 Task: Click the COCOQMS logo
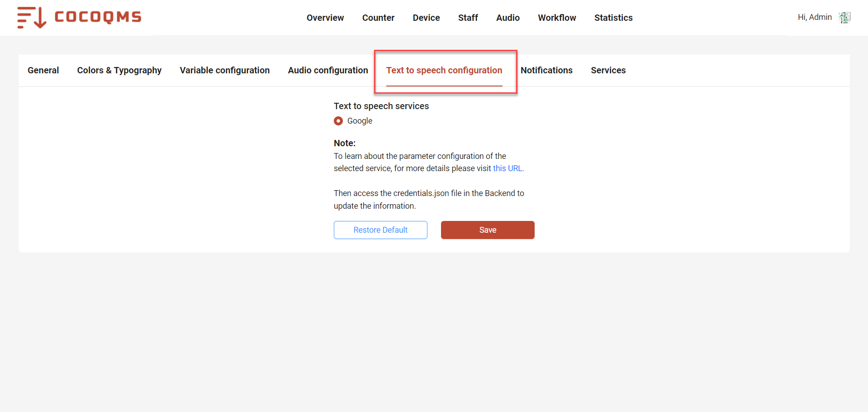(x=79, y=18)
